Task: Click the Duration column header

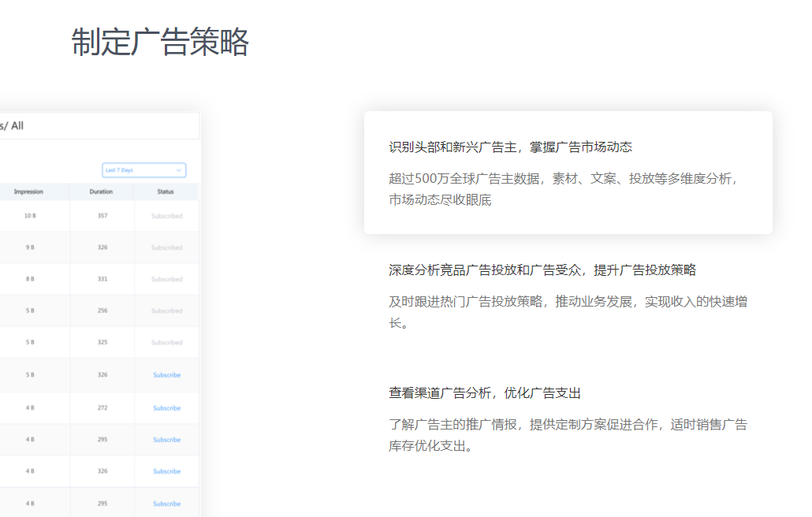Action: point(101,192)
